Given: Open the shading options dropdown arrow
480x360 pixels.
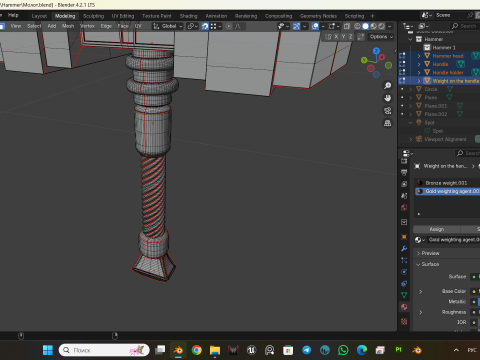Looking at the screenshot, I should (x=389, y=26).
